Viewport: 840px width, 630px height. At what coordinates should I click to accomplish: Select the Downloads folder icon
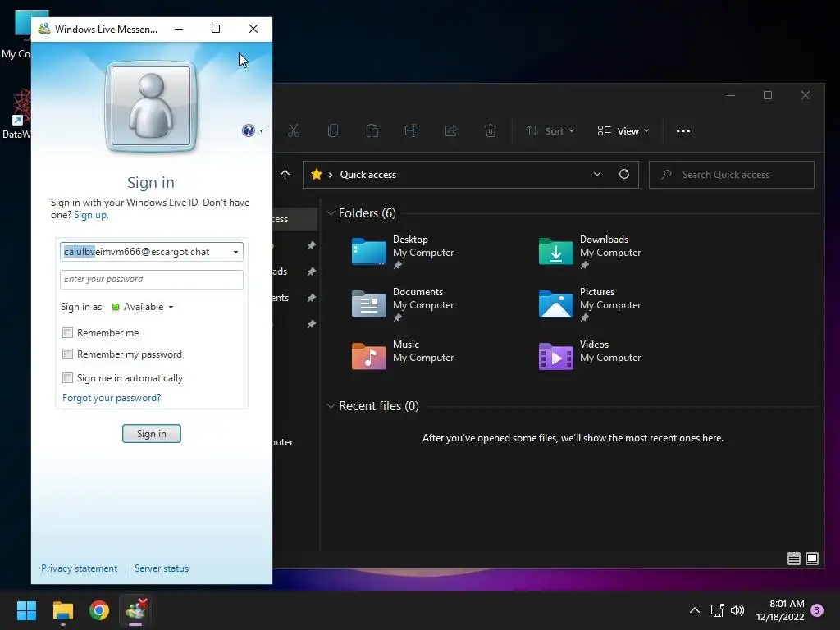(x=555, y=251)
